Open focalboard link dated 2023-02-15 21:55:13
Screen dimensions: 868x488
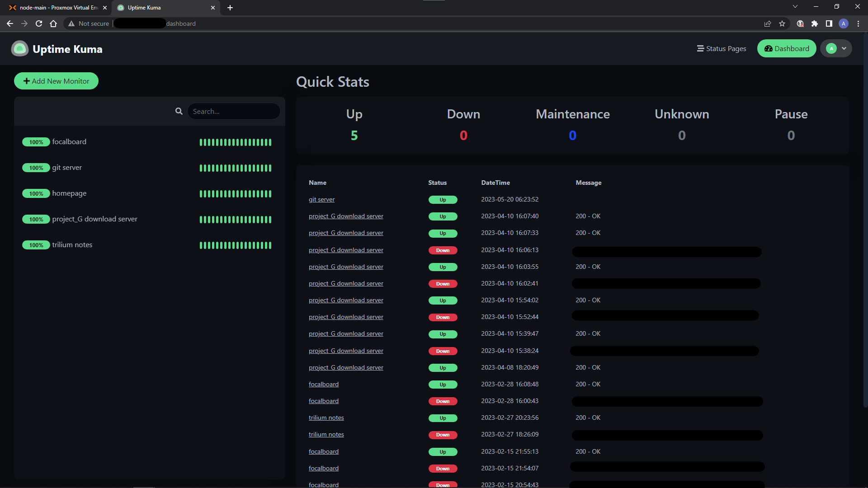click(x=324, y=451)
